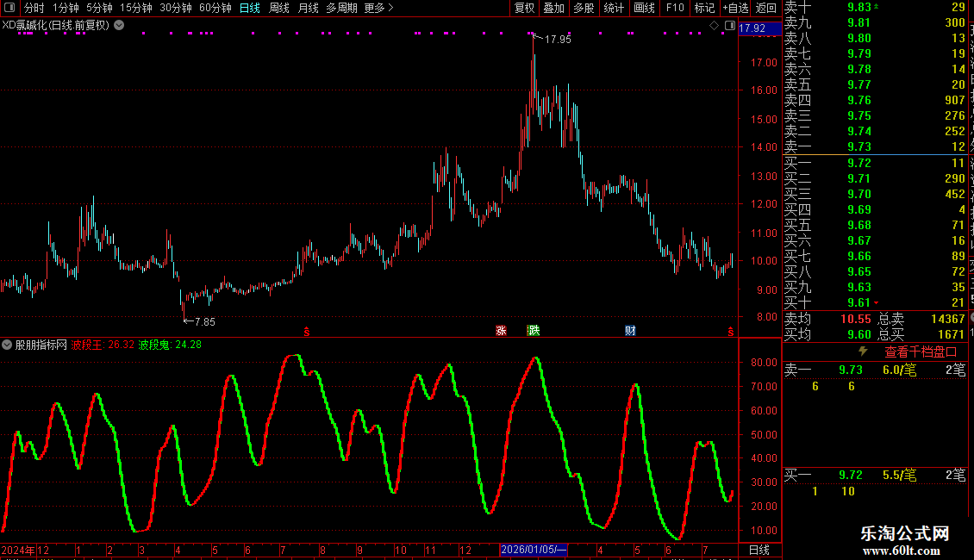Select the 买一 9.72 order row

(875, 163)
